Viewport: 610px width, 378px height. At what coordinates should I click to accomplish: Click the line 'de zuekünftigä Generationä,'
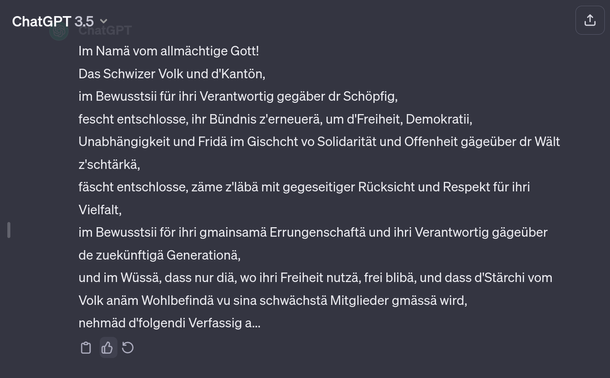pyautogui.click(x=160, y=255)
